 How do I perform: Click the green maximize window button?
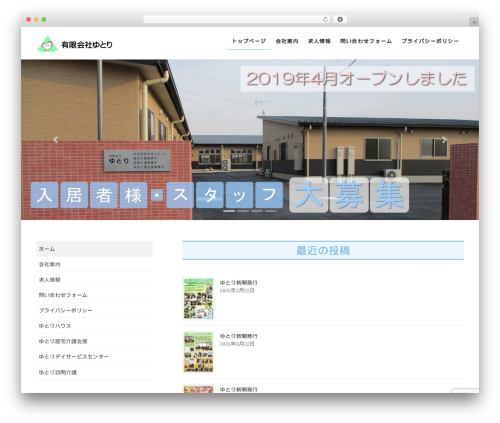[x=44, y=20]
